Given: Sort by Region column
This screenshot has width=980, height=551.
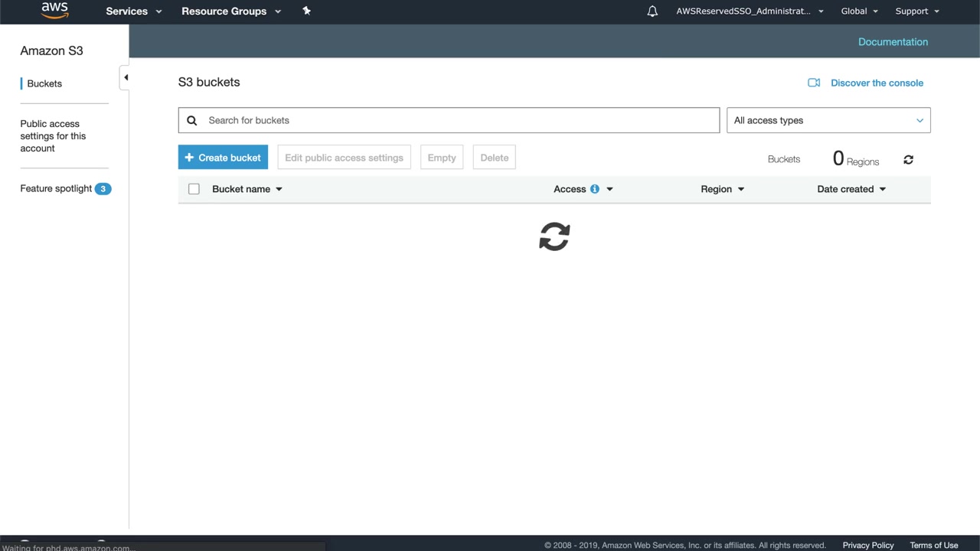Looking at the screenshot, I should 723,189.
